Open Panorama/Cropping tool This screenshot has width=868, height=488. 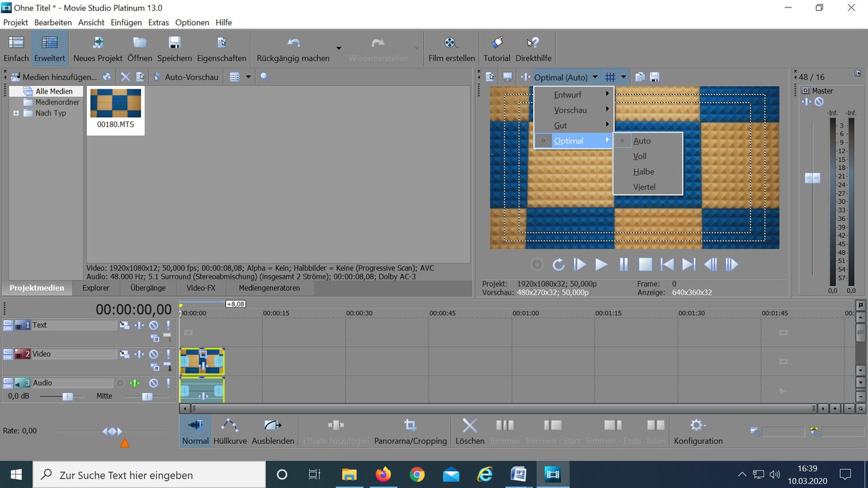pos(410,432)
